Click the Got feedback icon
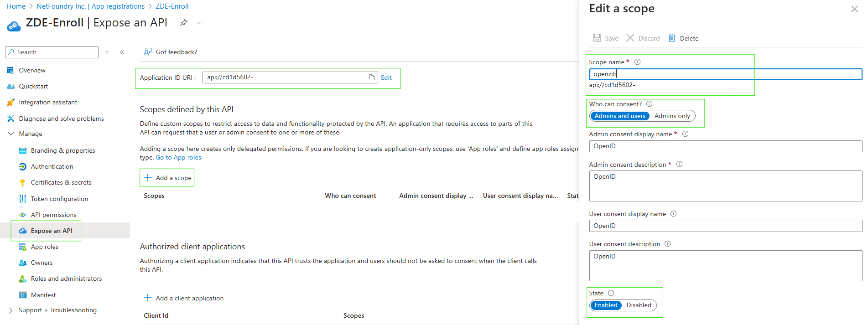 click(x=147, y=52)
